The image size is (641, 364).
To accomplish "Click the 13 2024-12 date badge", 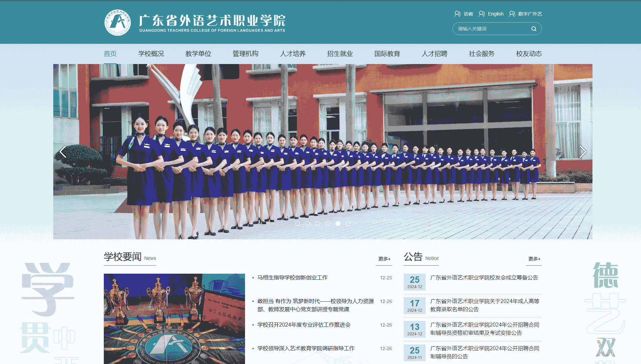I will pyautogui.click(x=415, y=329).
